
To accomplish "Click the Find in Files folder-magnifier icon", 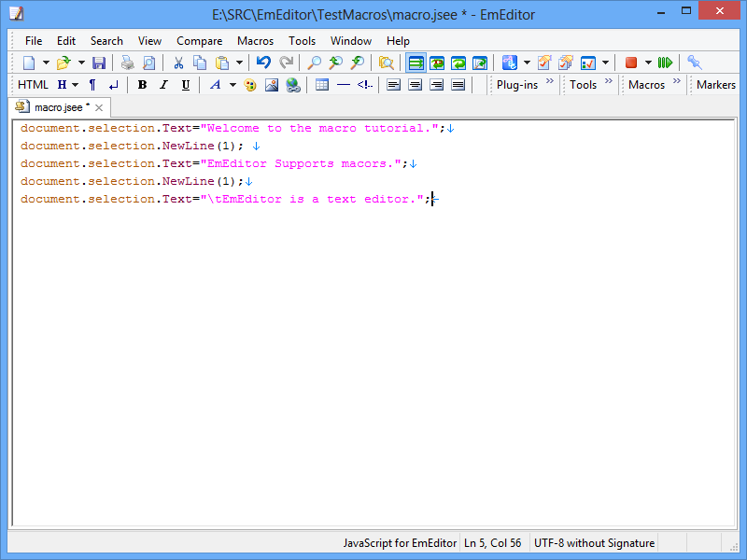I will (x=386, y=63).
